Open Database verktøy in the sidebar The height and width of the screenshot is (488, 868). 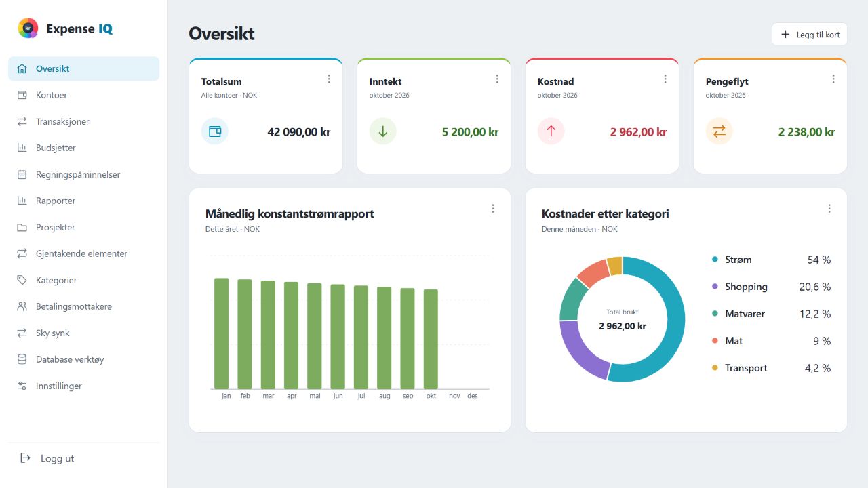click(84, 359)
